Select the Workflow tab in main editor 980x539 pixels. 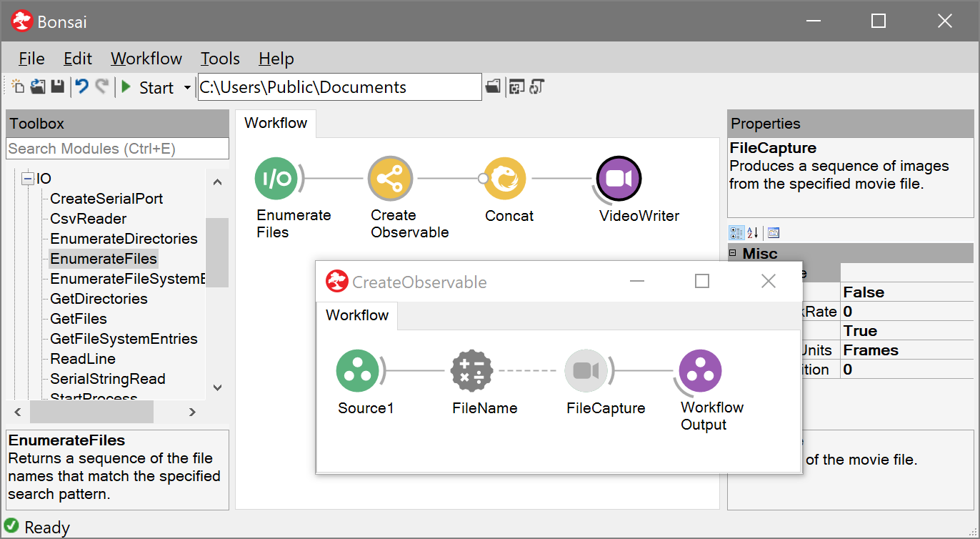tap(276, 123)
